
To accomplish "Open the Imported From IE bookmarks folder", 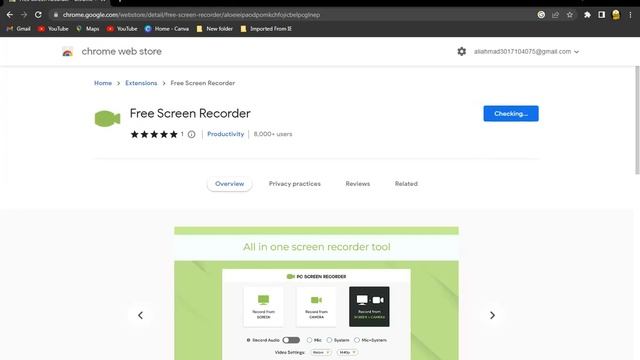I will pyautogui.click(x=266, y=29).
